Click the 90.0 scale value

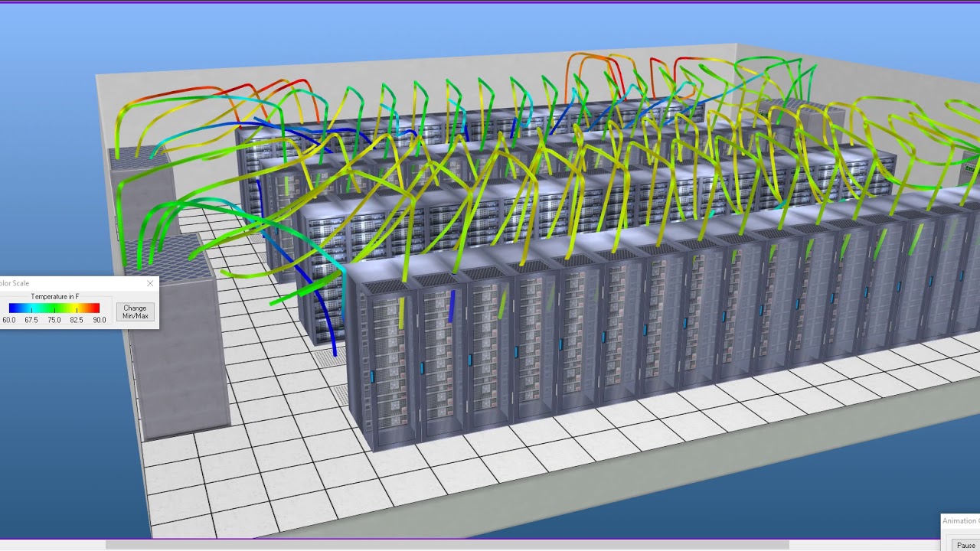click(100, 320)
